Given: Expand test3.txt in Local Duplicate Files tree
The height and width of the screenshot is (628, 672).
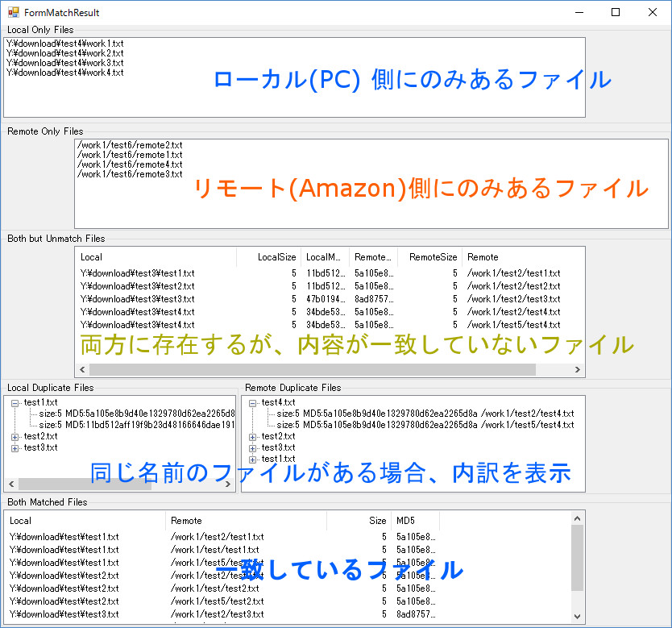Looking at the screenshot, I should click(x=15, y=447).
